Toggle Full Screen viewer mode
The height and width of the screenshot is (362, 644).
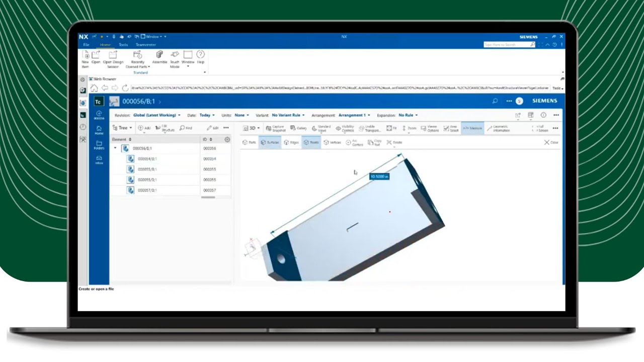tap(540, 129)
